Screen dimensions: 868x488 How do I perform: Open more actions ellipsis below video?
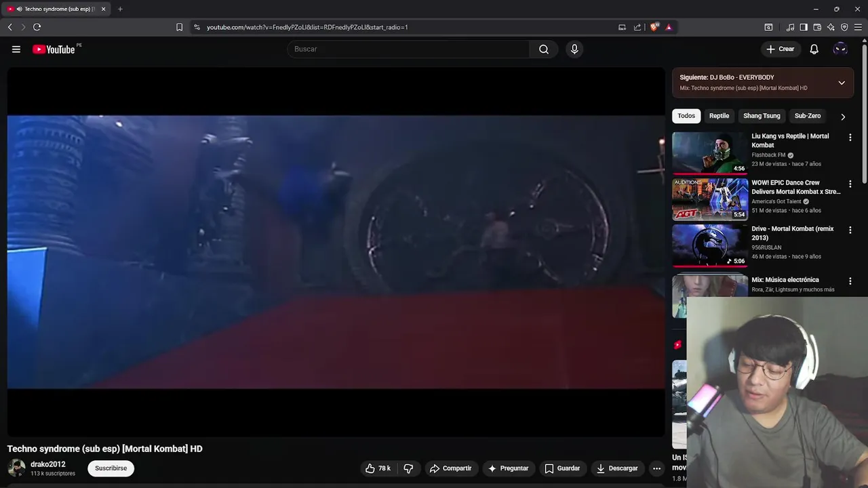[x=656, y=468]
